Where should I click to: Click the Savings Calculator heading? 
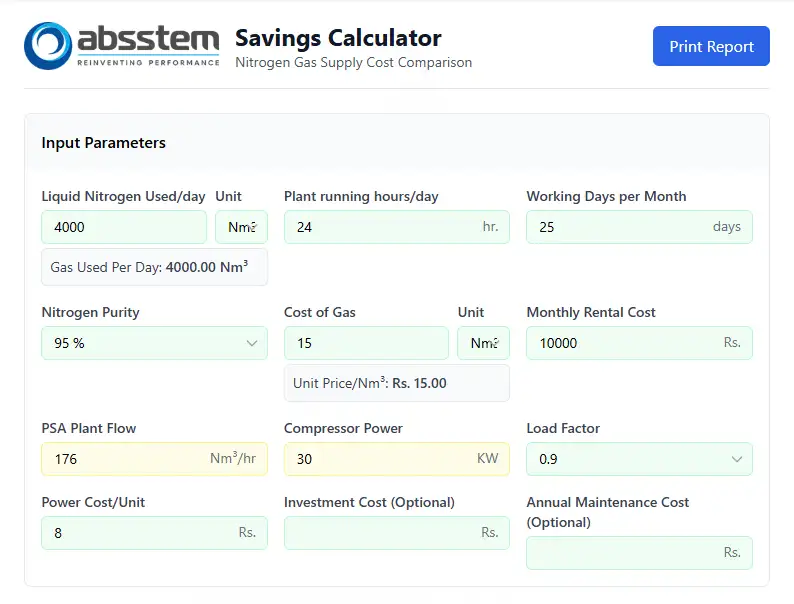coord(338,38)
